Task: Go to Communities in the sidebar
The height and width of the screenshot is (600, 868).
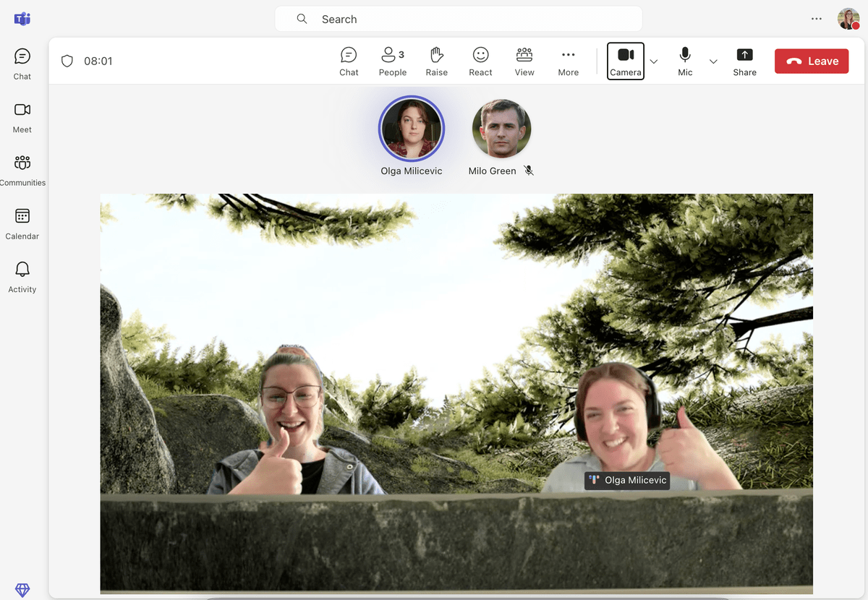Action: (x=22, y=170)
